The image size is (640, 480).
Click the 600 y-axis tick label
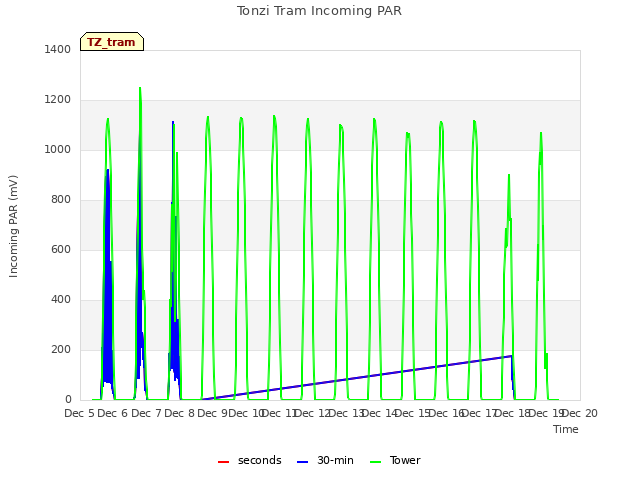[61, 249]
